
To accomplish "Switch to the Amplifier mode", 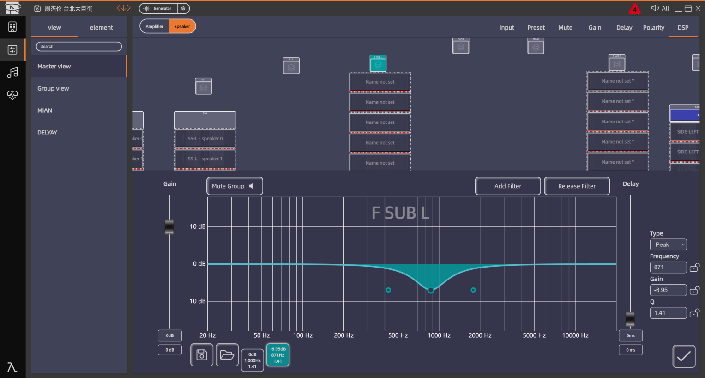I will coord(154,27).
